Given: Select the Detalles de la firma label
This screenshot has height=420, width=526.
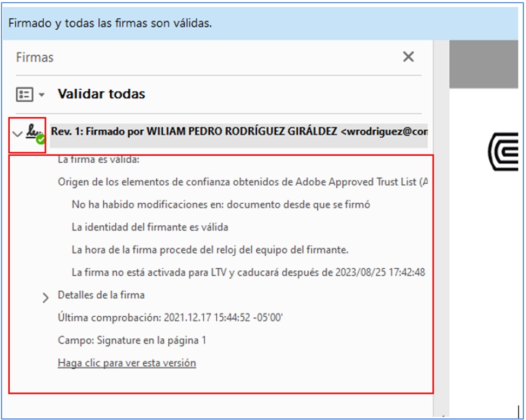Looking at the screenshot, I should pyautogui.click(x=101, y=295).
